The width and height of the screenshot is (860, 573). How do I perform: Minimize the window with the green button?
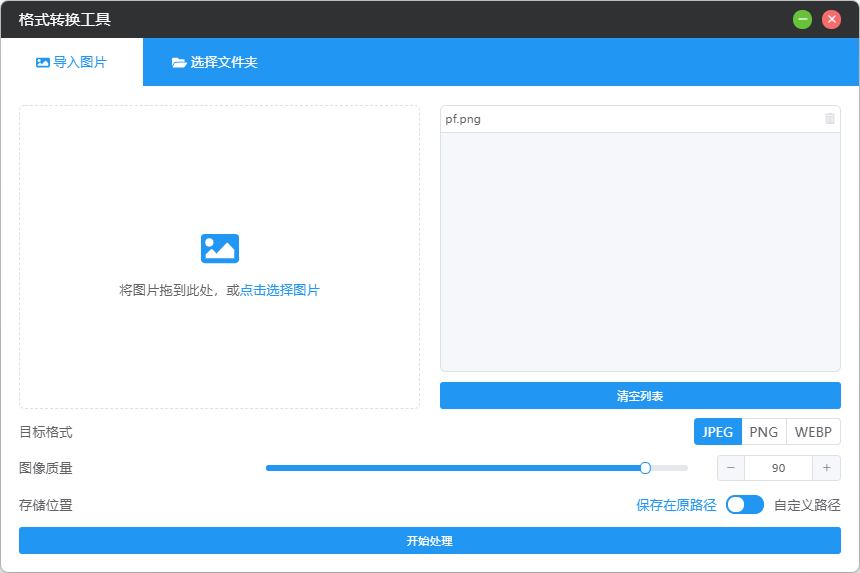pyautogui.click(x=802, y=20)
